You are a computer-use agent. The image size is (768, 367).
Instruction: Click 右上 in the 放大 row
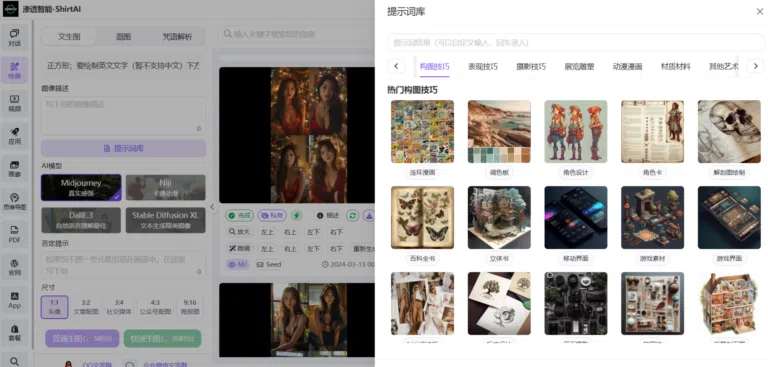[290, 232]
